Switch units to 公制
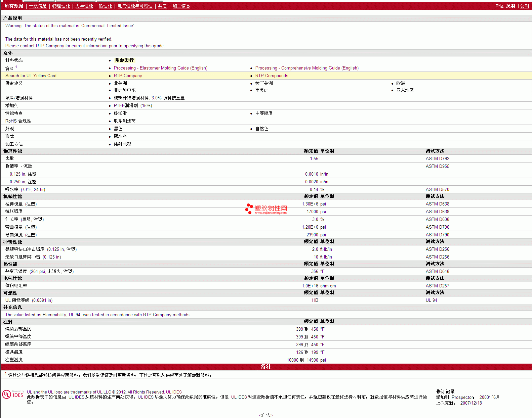The width and height of the screenshot is (532, 418). point(524,6)
